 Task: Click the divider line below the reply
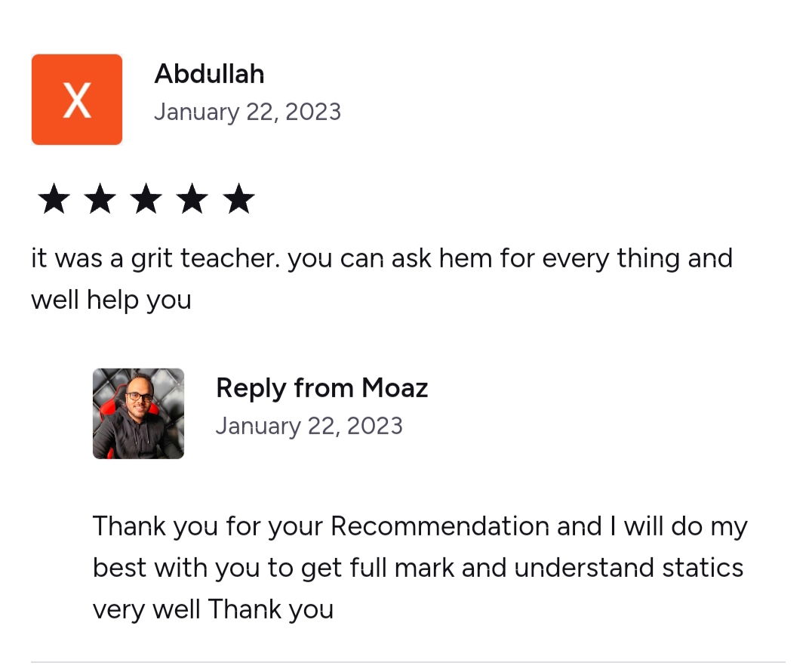[408, 662]
